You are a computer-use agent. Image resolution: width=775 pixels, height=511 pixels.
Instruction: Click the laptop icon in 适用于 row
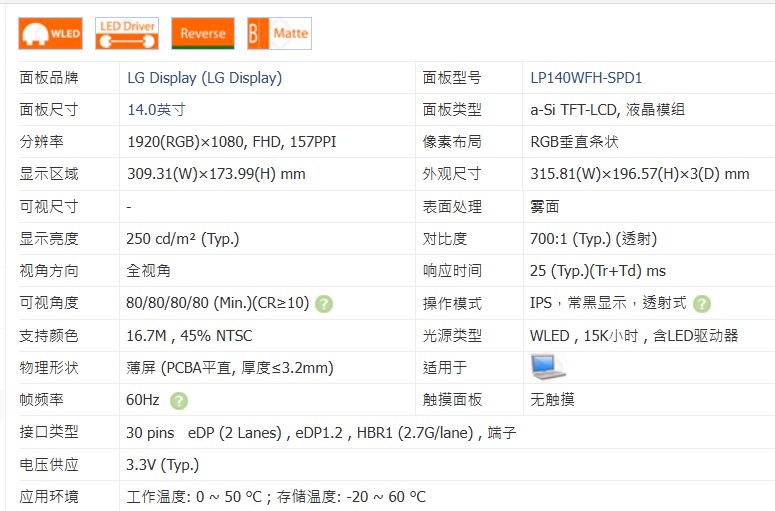548,367
